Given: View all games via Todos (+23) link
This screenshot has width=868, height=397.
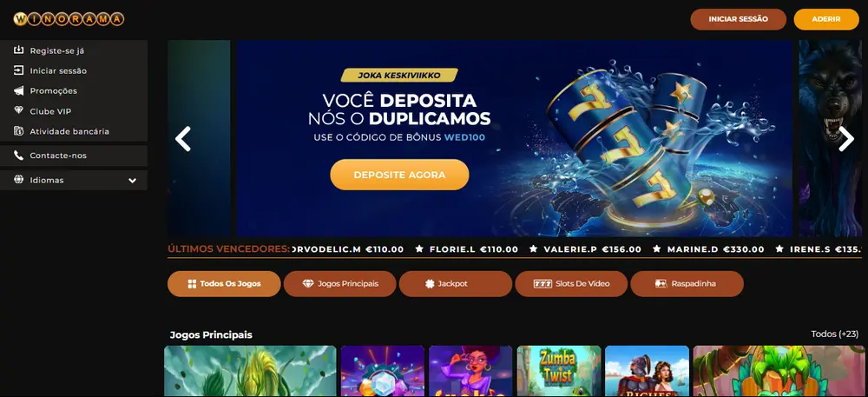Looking at the screenshot, I should click(x=834, y=334).
